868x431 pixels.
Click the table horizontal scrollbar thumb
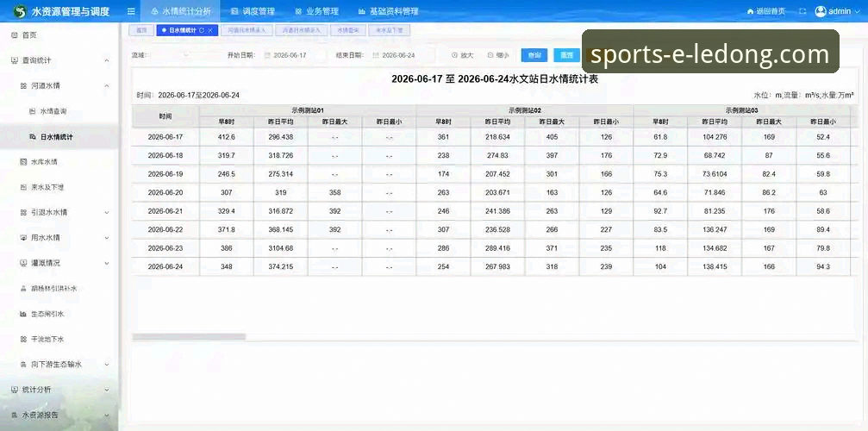(x=189, y=336)
